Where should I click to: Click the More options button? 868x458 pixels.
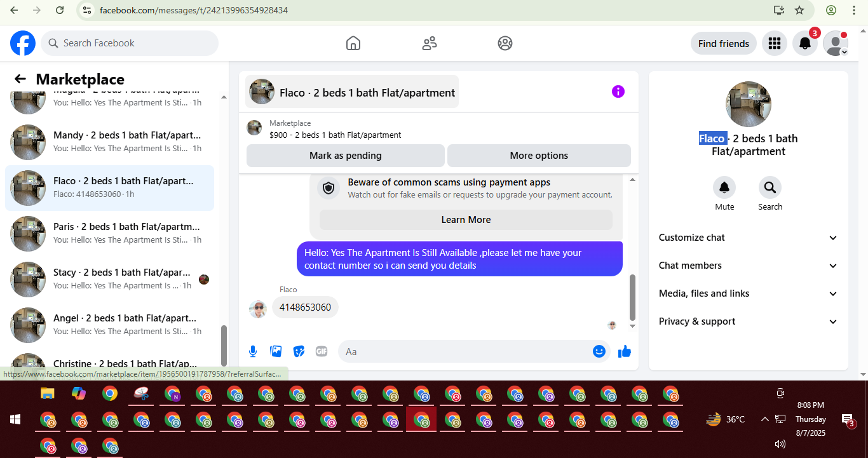point(539,156)
